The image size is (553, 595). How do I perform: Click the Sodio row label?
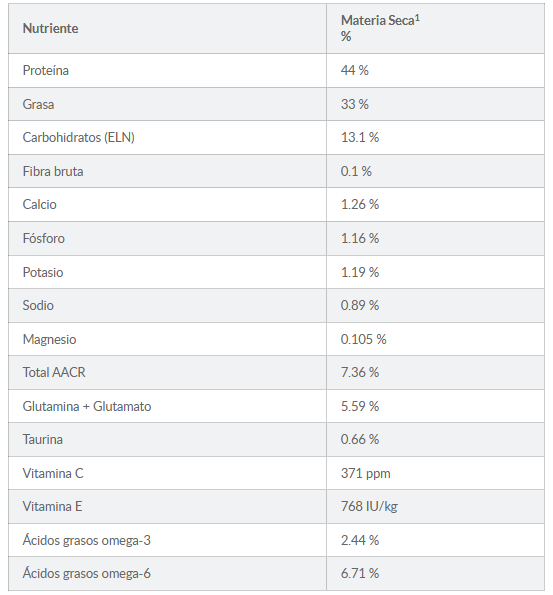(x=38, y=305)
